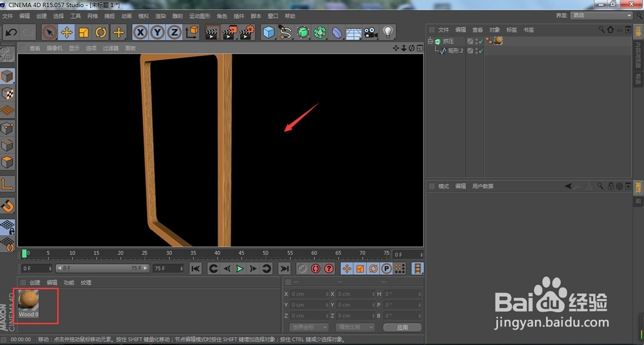The height and width of the screenshot is (345, 644).
Task: Go to last frame
Action: (284, 268)
